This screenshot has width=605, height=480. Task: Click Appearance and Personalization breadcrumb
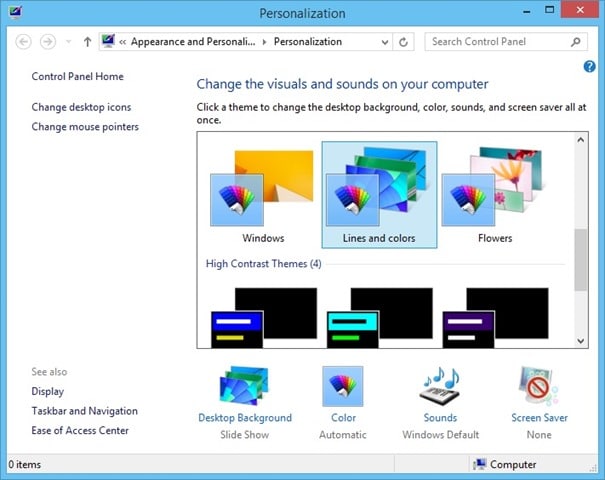point(193,42)
